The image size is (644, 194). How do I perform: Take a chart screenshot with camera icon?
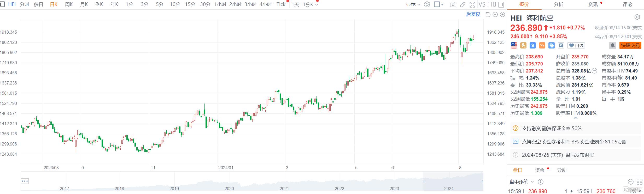453,4
